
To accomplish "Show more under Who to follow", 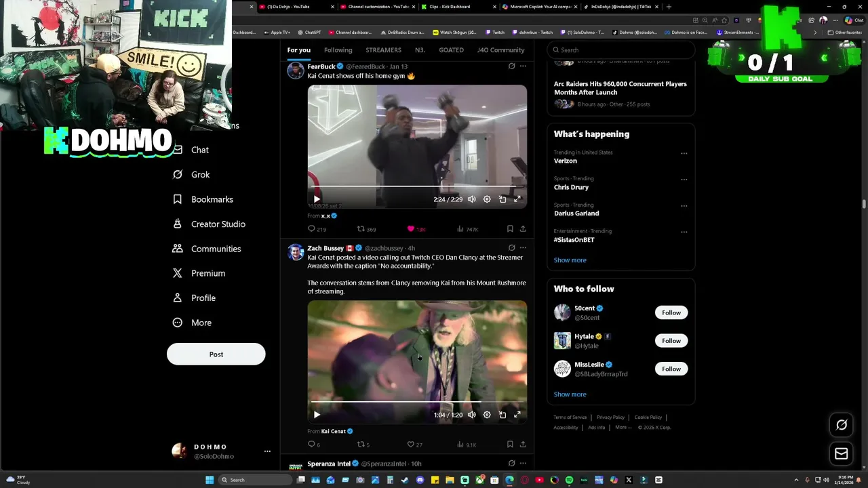I will 570,394.
